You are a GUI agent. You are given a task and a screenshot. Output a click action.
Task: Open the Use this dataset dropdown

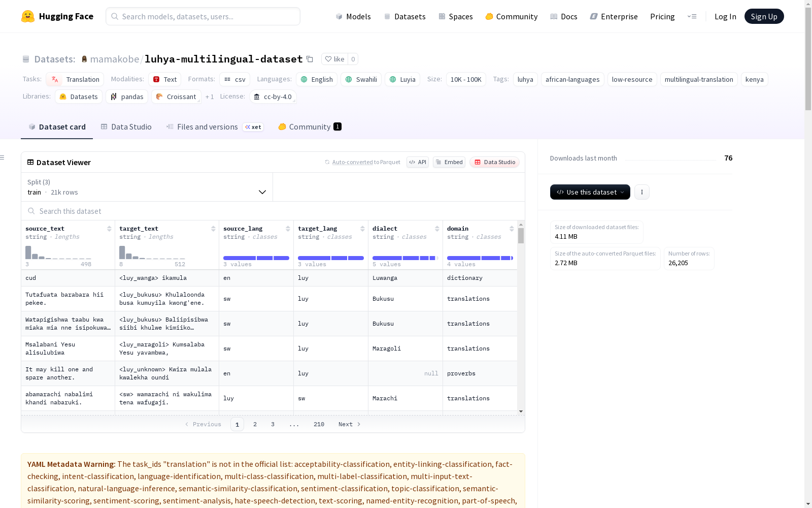[x=590, y=192]
